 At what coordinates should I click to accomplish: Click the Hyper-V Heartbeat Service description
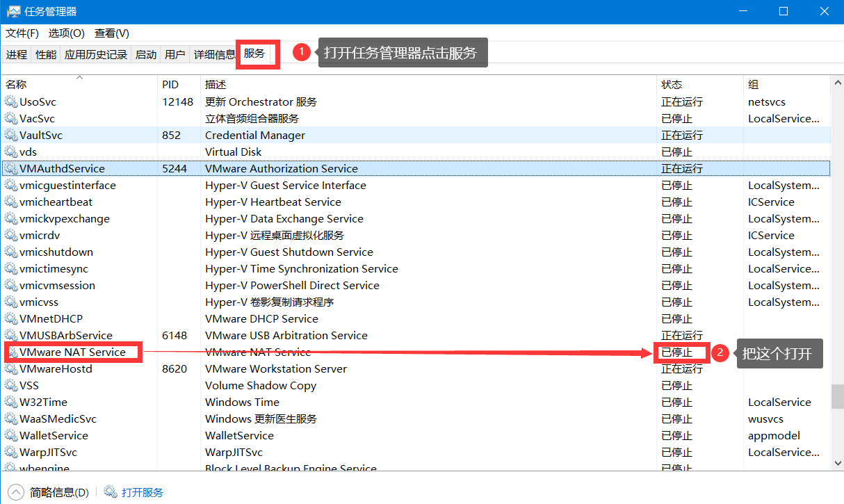click(273, 202)
